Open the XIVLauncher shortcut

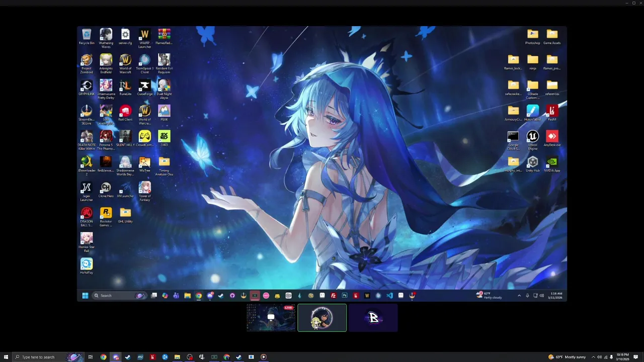[x=125, y=190]
